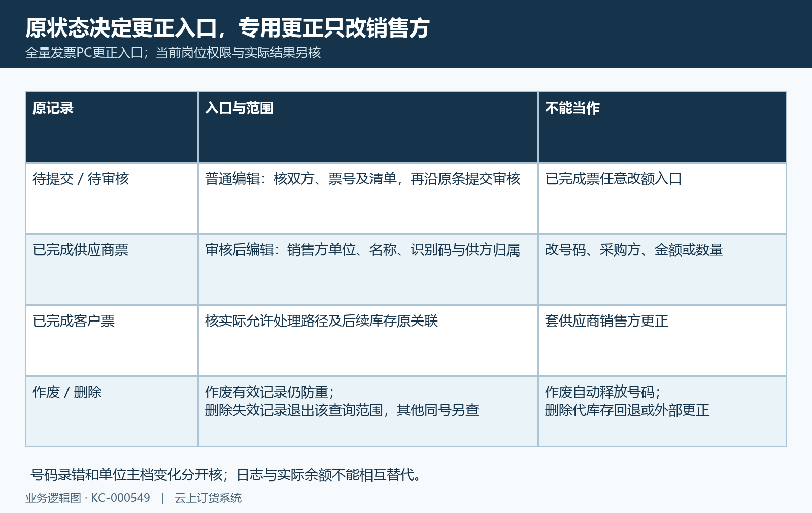
Task: Click line 删除失效记录退出该查询范围，其他同号另查
Action: (x=342, y=410)
